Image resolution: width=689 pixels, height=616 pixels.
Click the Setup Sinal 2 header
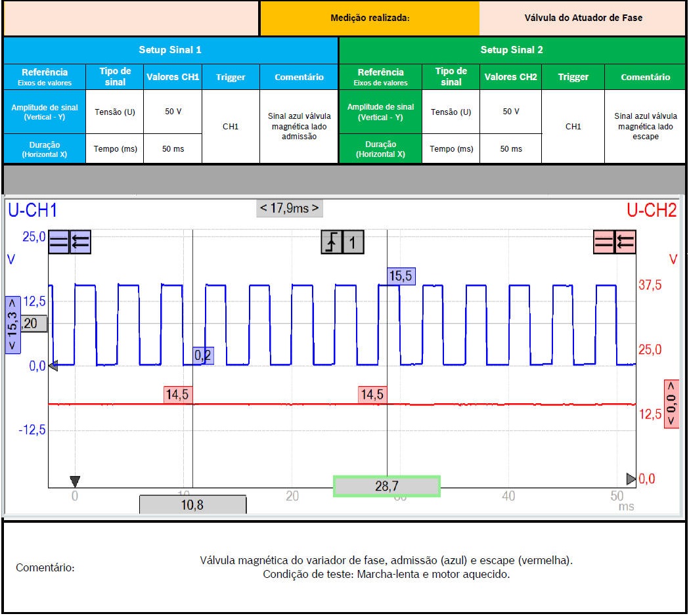click(x=512, y=50)
